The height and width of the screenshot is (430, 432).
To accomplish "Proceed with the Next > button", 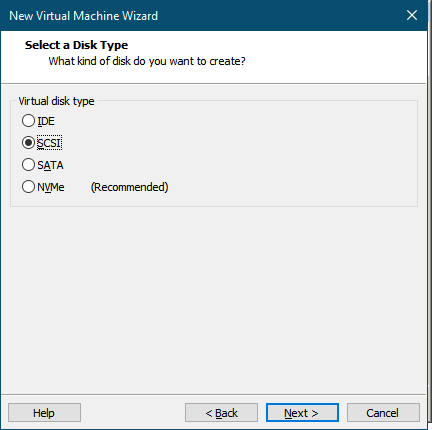I will point(302,413).
